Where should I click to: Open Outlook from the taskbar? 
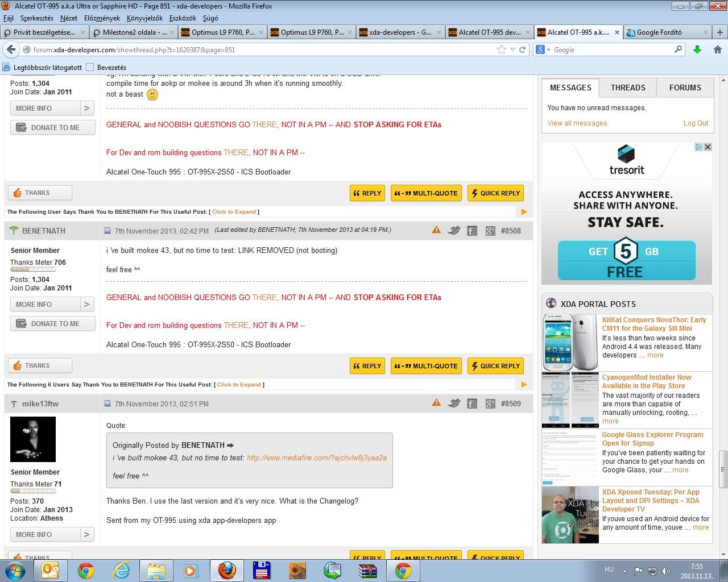pyautogui.click(x=51, y=570)
